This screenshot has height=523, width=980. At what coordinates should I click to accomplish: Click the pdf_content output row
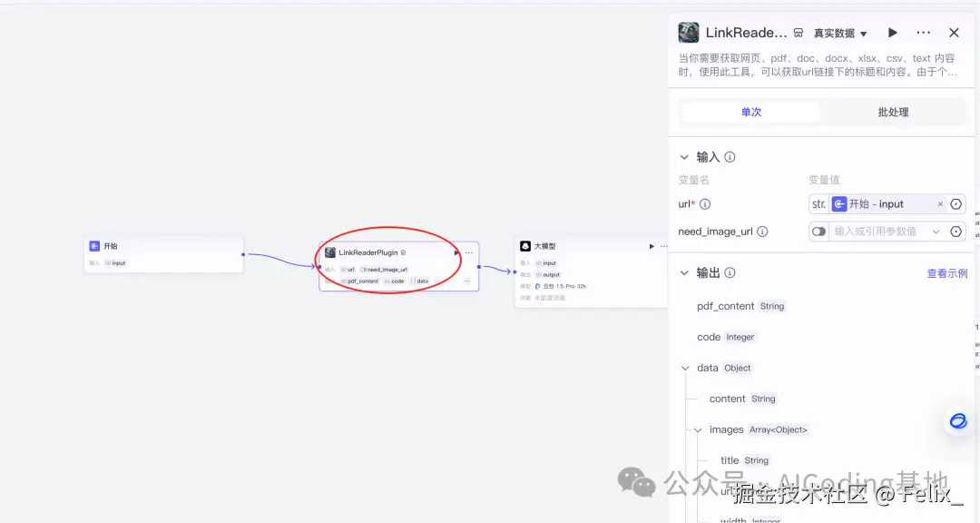pos(741,306)
